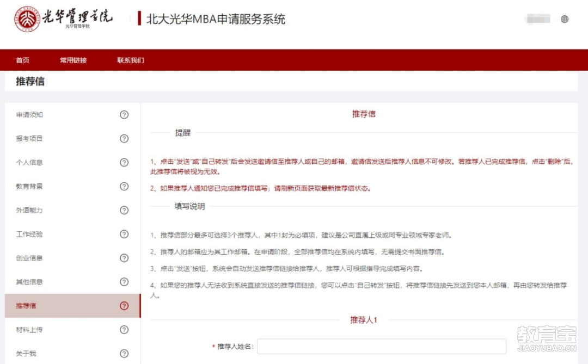
Task: Click help icon next to 材料上传
Action: (x=124, y=330)
